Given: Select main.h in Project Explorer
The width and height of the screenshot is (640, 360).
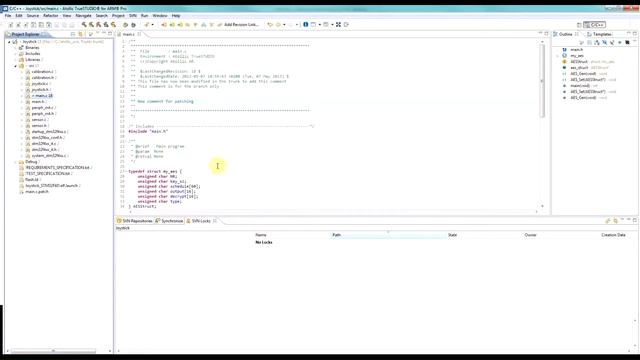Looking at the screenshot, I should click(38, 102).
